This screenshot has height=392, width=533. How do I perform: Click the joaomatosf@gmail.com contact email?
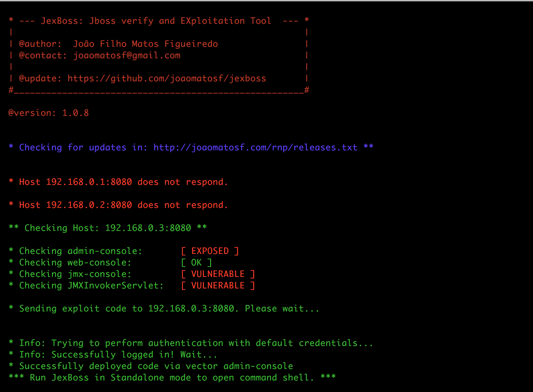pyautogui.click(x=127, y=56)
